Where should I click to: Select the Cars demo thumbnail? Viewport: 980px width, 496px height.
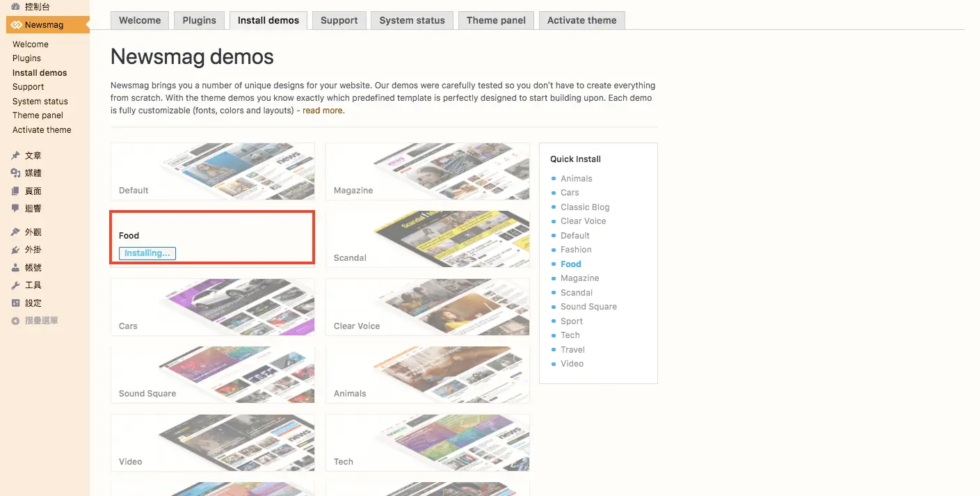point(213,307)
